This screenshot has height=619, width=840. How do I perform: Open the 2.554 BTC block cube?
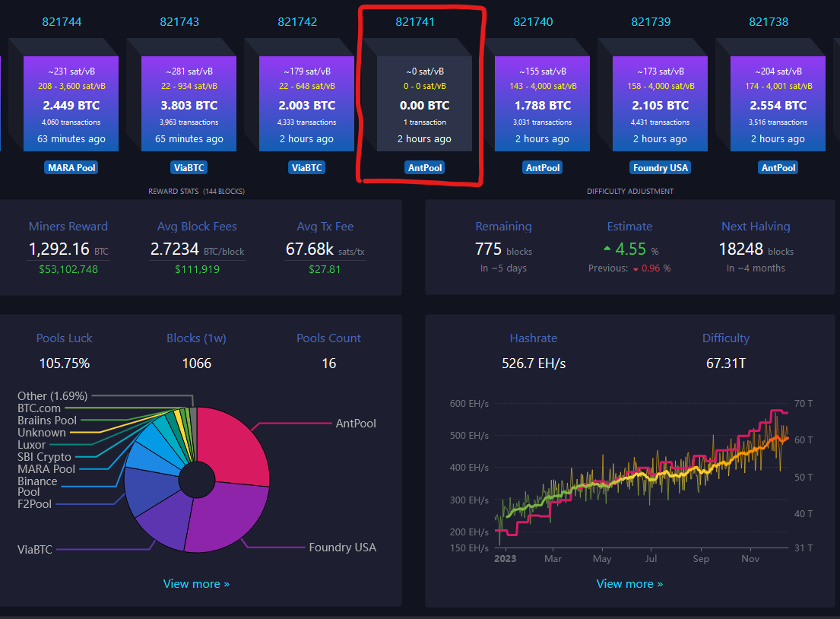(778, 104)
